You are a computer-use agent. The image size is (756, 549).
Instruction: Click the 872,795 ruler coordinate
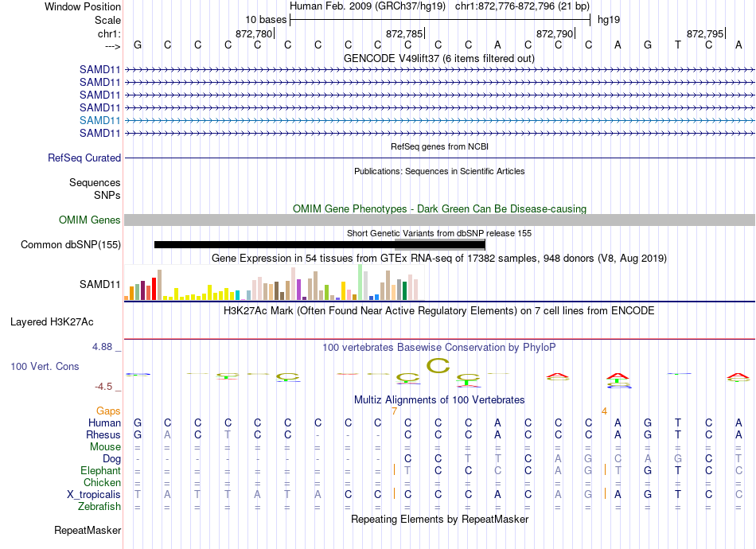[x=705, y=33]
